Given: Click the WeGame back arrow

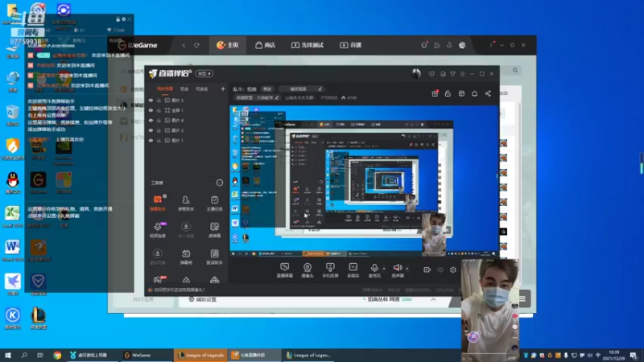Looking at the screenshot, I should tap(184, 45).
